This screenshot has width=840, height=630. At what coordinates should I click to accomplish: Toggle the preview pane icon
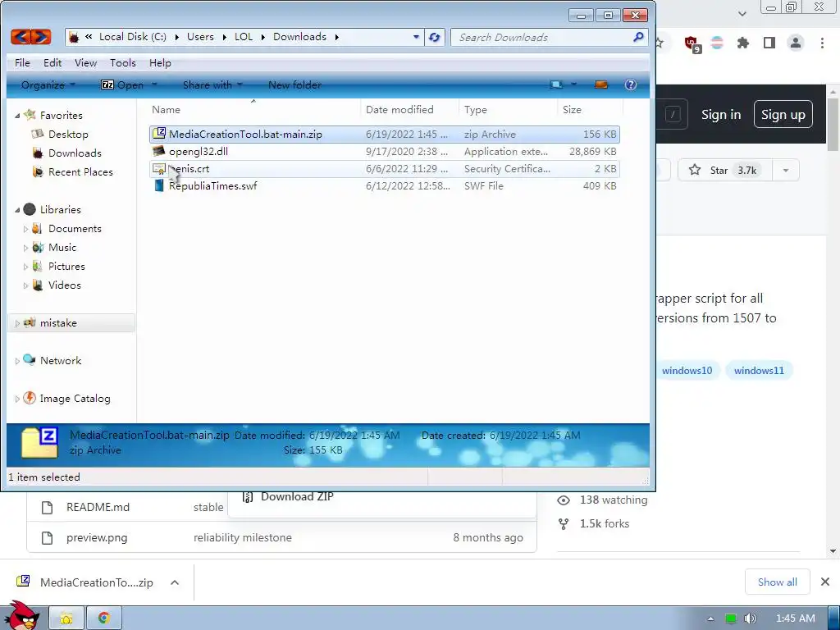coord(601,84)
